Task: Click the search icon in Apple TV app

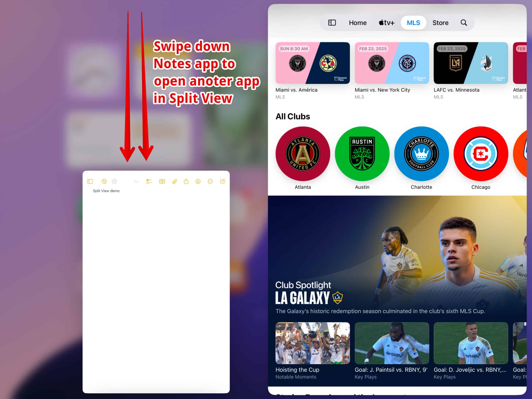Action: [464, 23]
